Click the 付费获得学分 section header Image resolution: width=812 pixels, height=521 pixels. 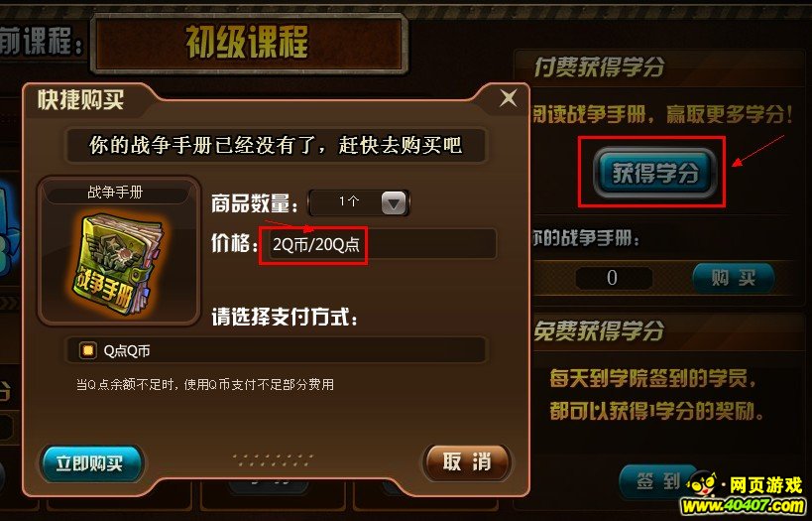point(599,66)
